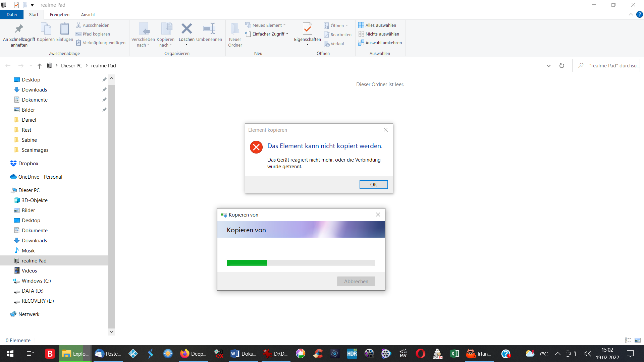Screen dimensions: 644x362
Task: Click navigation pane scroll up arrow
Action: click(111, 78)
